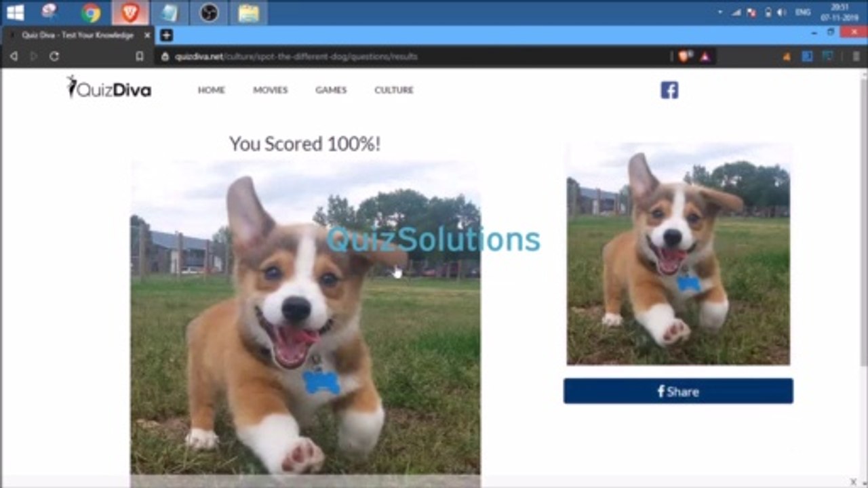Click the Share on Facebook button
The image size is (868, 488).
click(678, 391)
